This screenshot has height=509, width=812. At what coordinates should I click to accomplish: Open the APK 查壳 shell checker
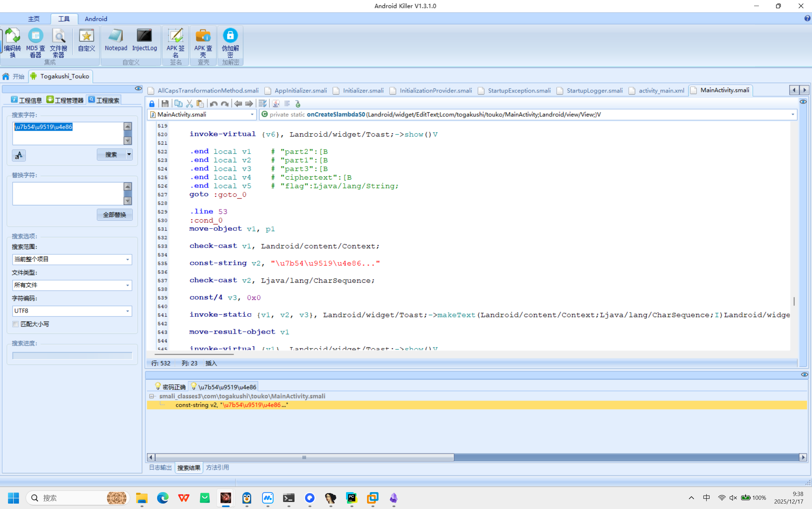[x=203, y=43]
